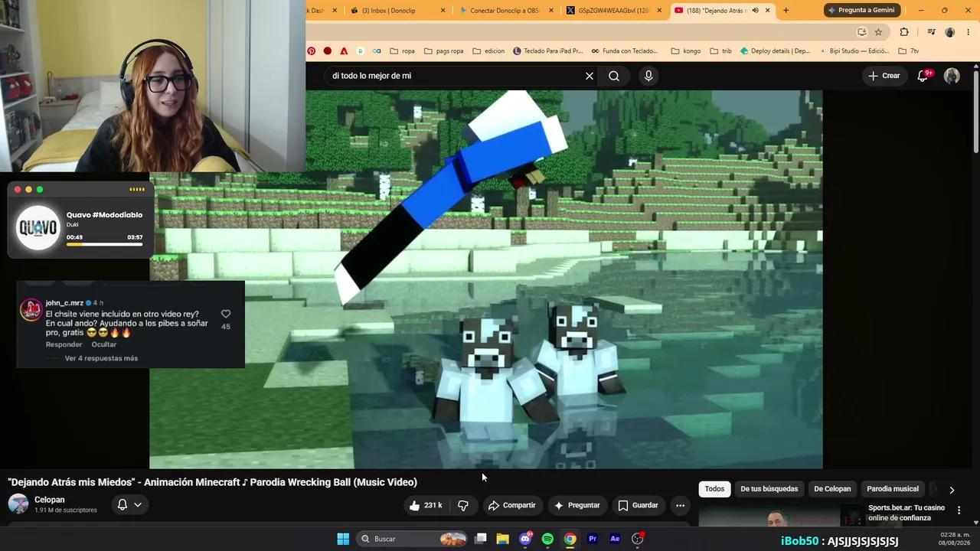This screenshot has width=980, height=551.
Task: Click the YouTube search magnifier button
Action: (x=614, y=76)
